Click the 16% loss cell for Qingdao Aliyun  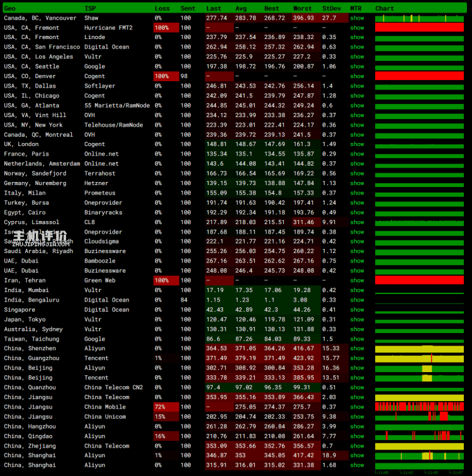(166, 436)
